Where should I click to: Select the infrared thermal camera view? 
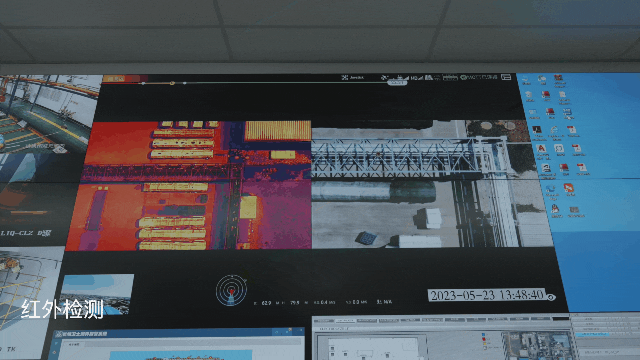pyautogui.click(x=189, y=185)
